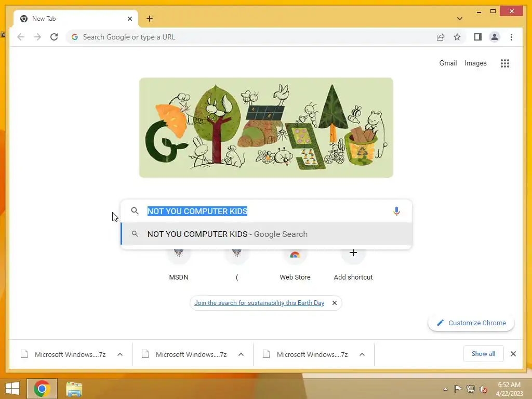Expand options for the third downloaded file
Image resolution: width=532 pixels, height=399 pixels.
[362, 354]
